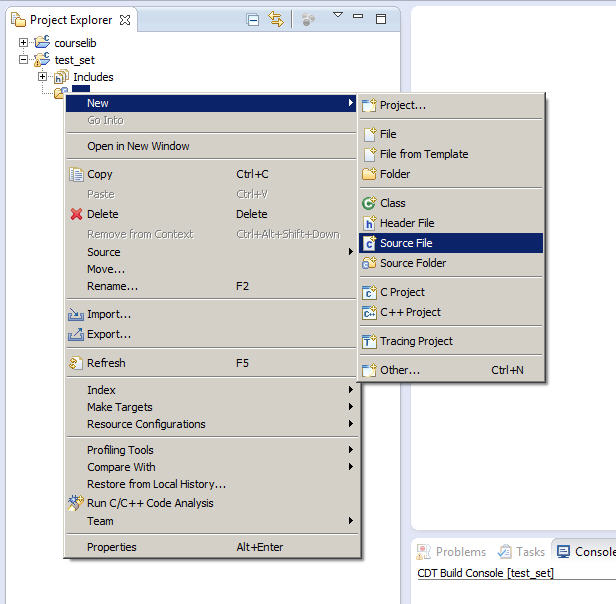The width and height of the screenshot is (616, 604).
Task: Expand the Includes tree node
Action: point(43,77)
